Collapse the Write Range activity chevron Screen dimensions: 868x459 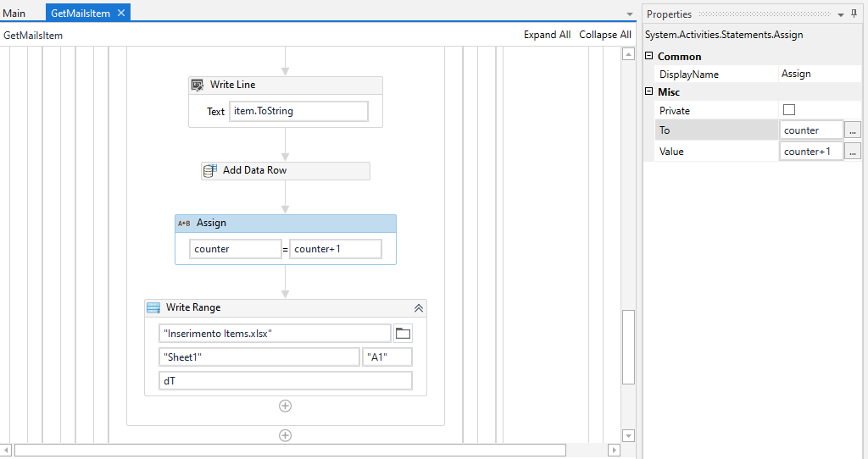point(419,308)
